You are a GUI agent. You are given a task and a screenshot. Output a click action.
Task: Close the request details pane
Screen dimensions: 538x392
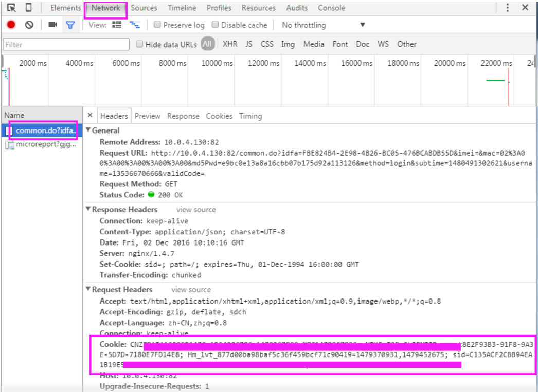coord(90,116)
